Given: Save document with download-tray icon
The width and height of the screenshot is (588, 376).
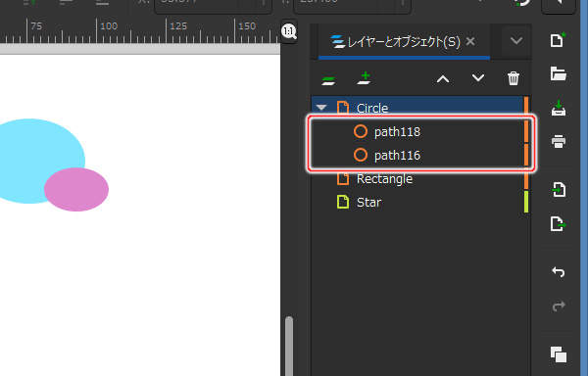Looking at the screenshot, I should pos(559,109).
